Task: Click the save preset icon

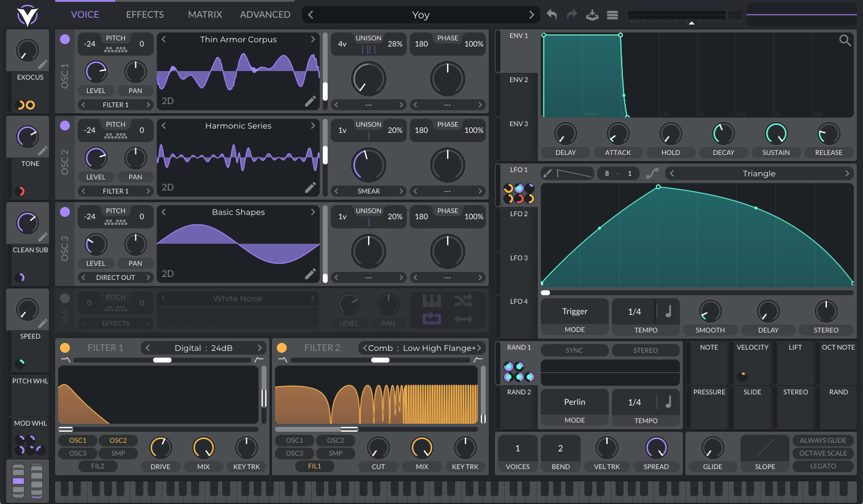Action: pyautogui.click(x=592, y=15)
